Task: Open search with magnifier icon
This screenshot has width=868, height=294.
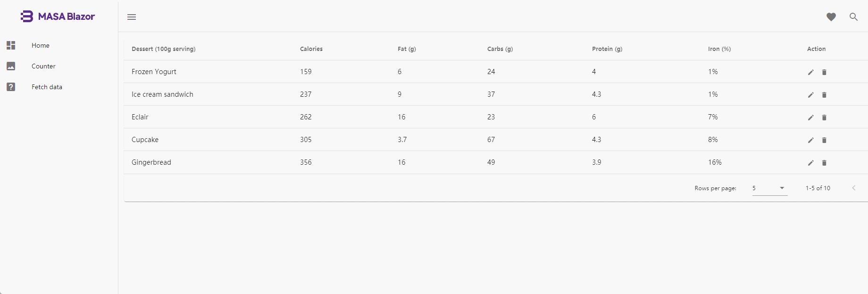Action: tap(853, 17)
